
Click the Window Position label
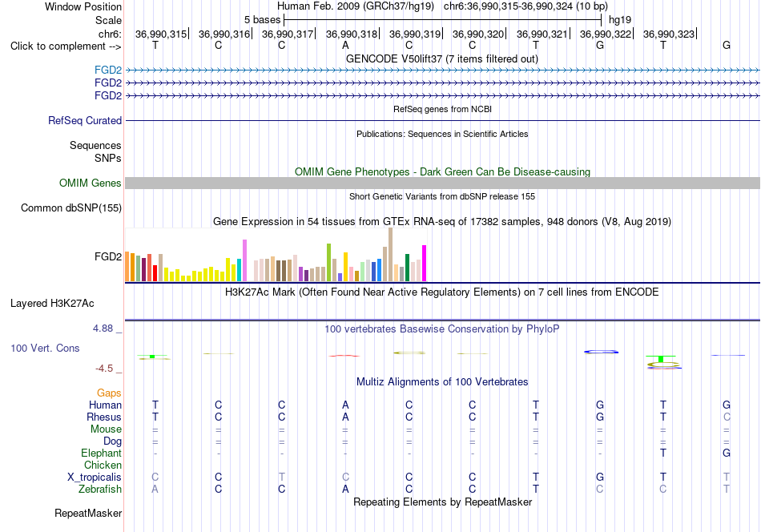(x=83, y=6)
